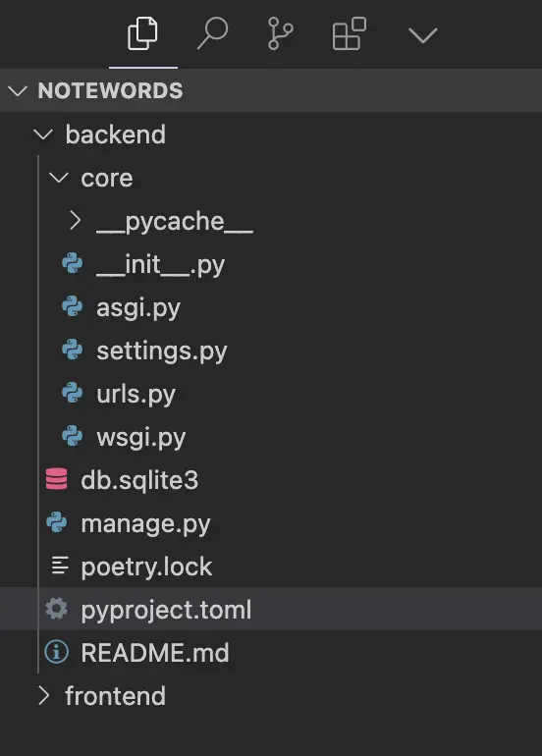Select urls.py file

click(271, 394)
